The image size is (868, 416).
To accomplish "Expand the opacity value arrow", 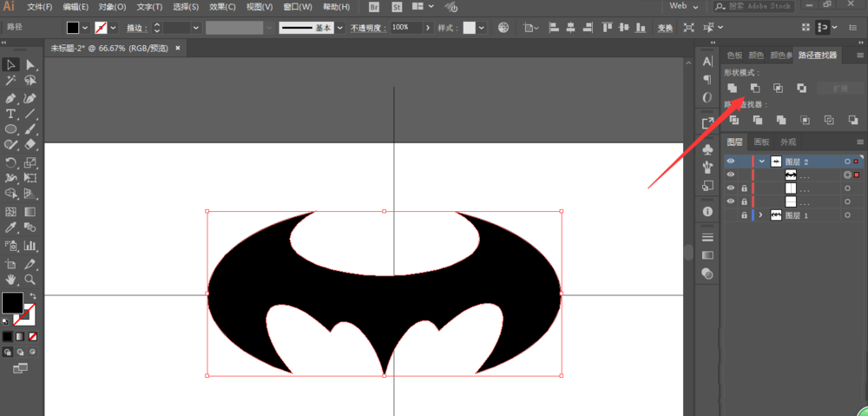I will point(428,27).
